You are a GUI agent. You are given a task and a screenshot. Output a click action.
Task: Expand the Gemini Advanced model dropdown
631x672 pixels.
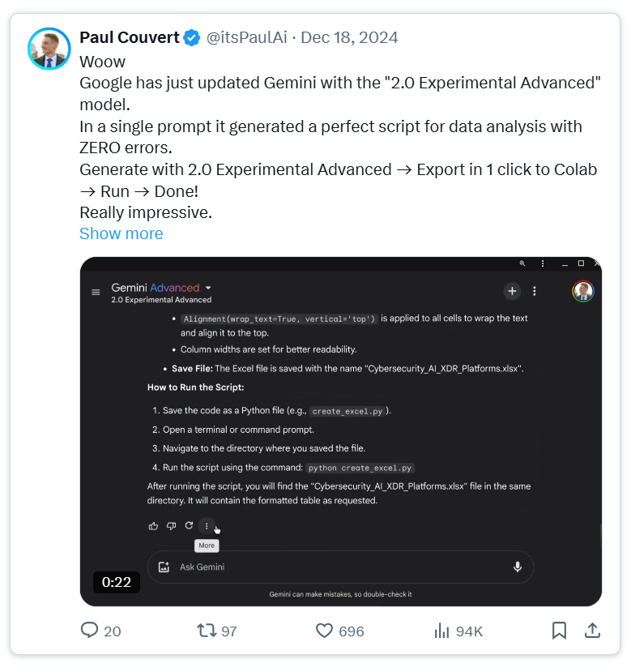click(208, 288)
